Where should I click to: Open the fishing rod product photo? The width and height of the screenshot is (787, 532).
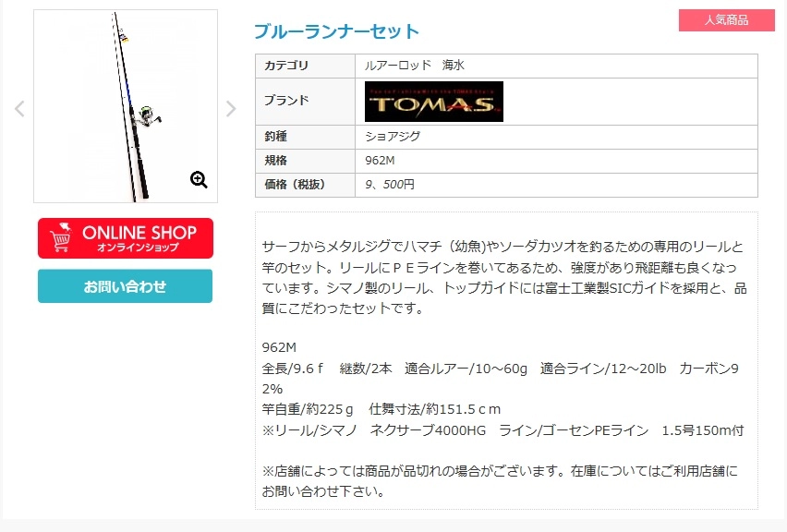point(126,106)
